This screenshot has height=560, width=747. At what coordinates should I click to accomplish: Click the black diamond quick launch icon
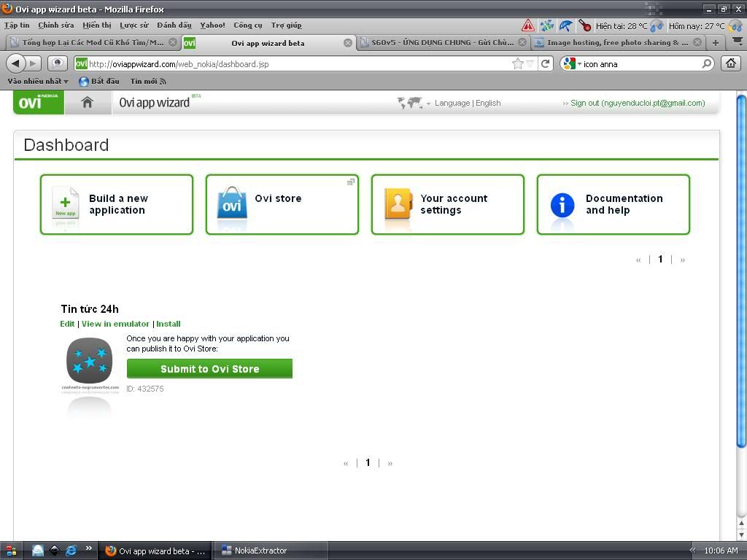[54, 551]
